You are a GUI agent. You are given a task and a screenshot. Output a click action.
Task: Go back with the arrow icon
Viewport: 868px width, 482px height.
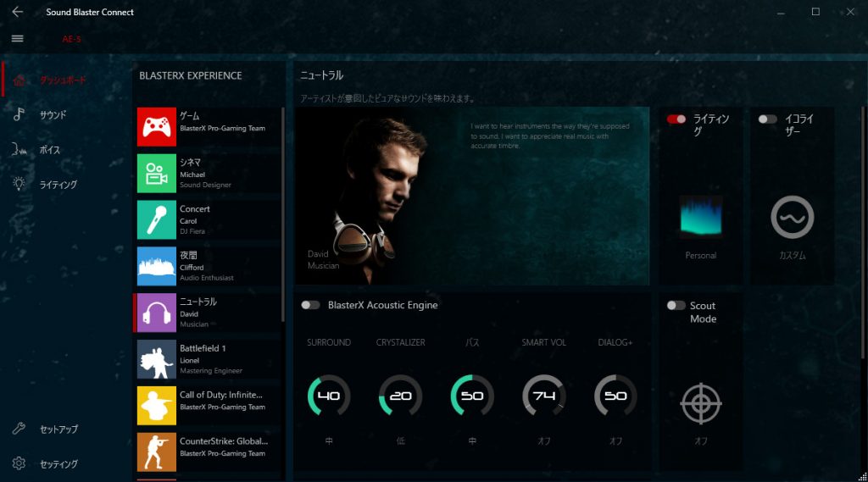(18, 12)
